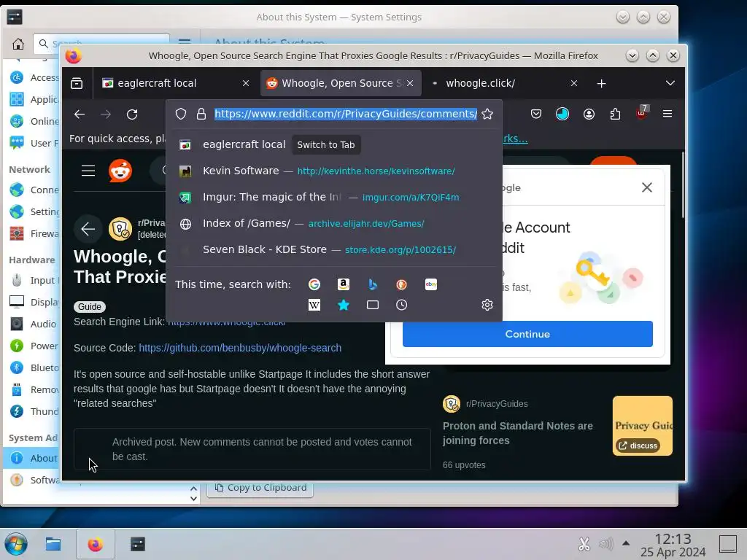Open tracking protection shield in address bar
Image resolution: width=747 pixels, height=560 pixels.
click(x=181, y=114)
